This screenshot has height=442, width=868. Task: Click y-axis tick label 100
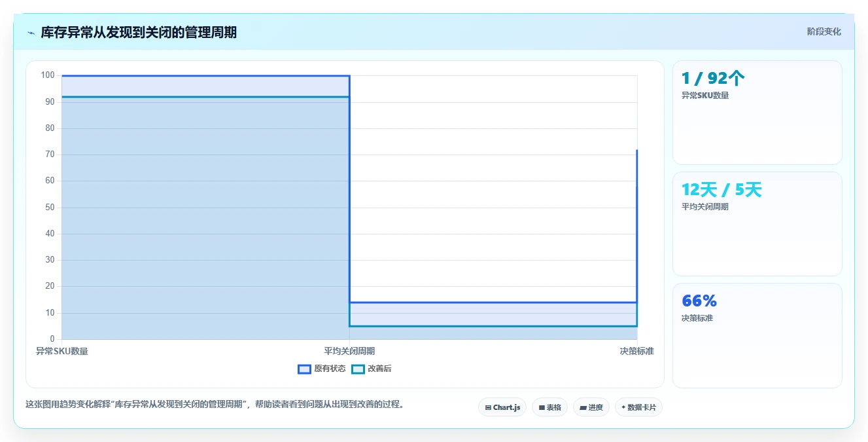coord(47,75)
